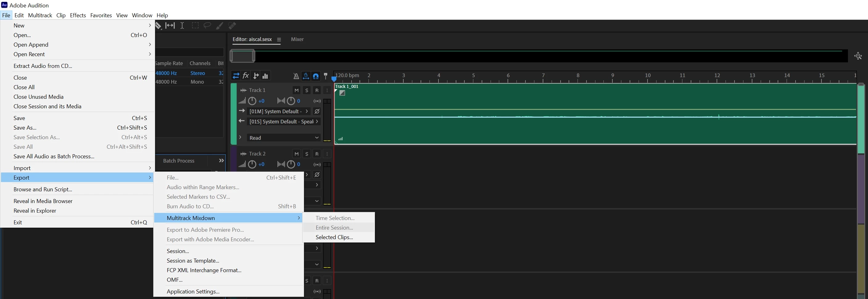Solo Track 2
Screen dimensions: 868x299
click(306, 154)
